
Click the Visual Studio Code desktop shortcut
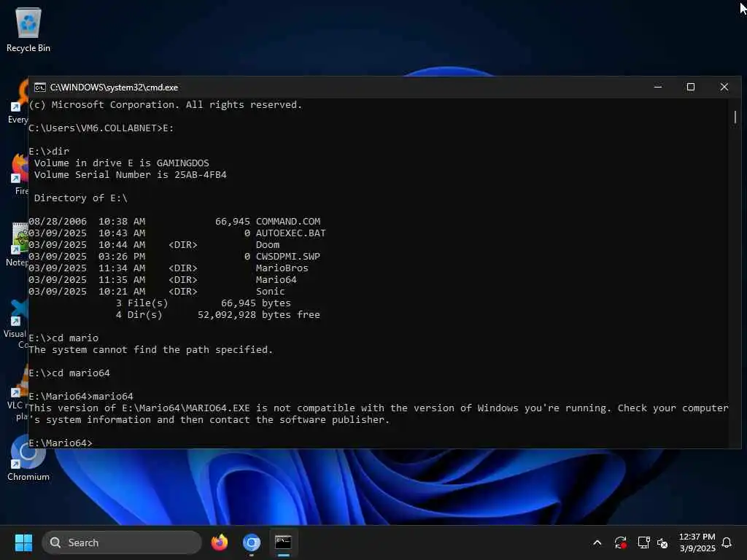click(x=18, y=324)
